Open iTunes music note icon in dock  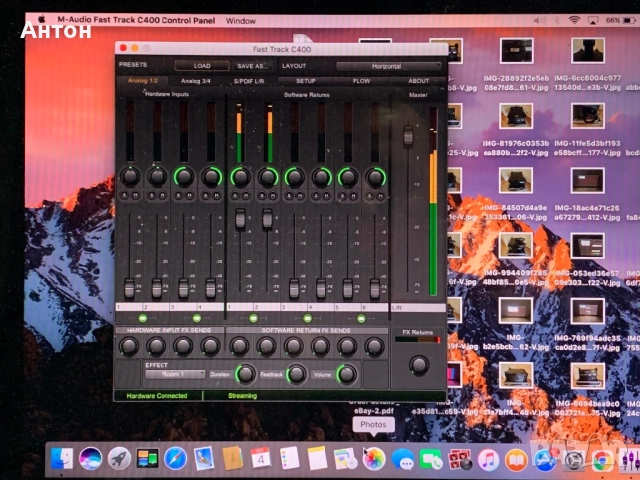pyautogui.click(x=488, y=460)
